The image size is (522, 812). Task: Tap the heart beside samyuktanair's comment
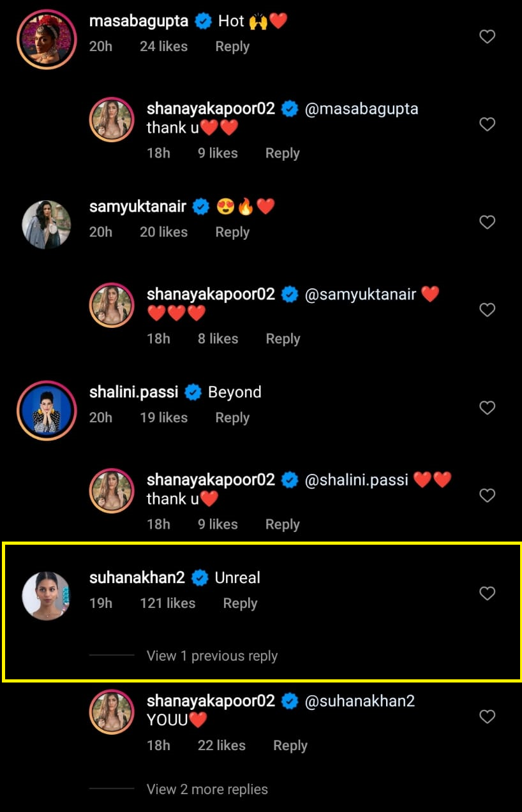(x=487, y=222)
